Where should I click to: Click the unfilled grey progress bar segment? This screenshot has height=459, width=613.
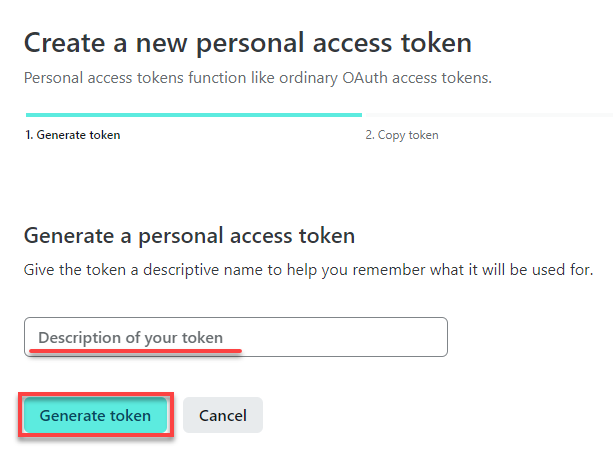487,115
